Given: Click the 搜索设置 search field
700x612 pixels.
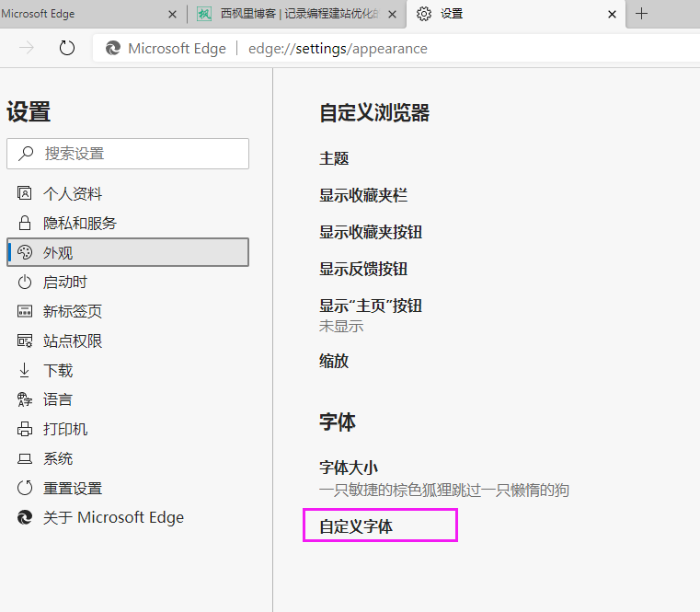Looking at the screenshot, I should (128, 154).
